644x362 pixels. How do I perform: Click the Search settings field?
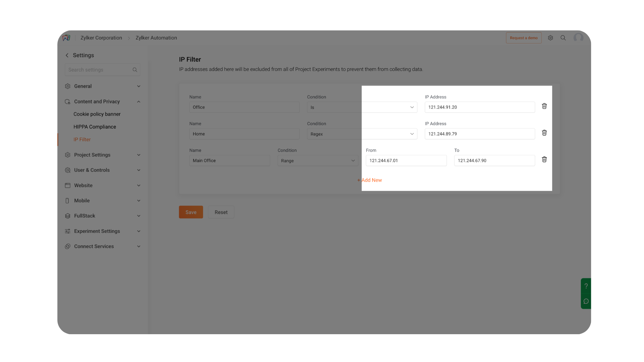(99, 70)
